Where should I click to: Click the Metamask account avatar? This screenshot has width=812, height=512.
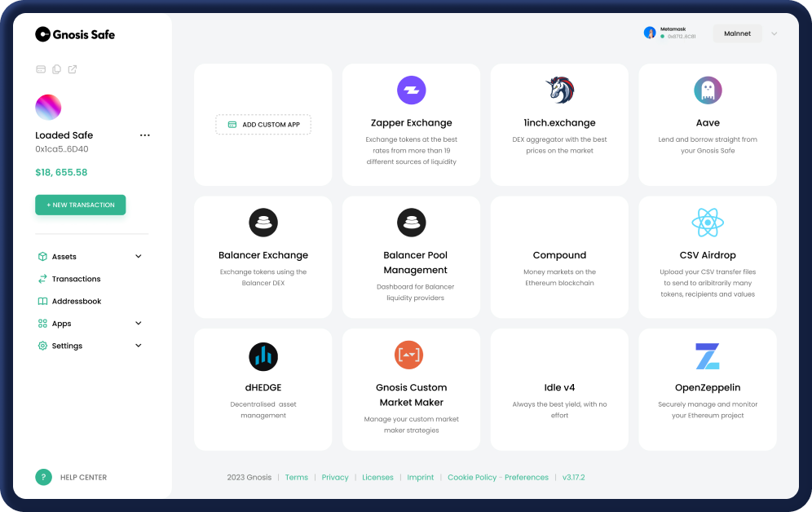point(650,33)
